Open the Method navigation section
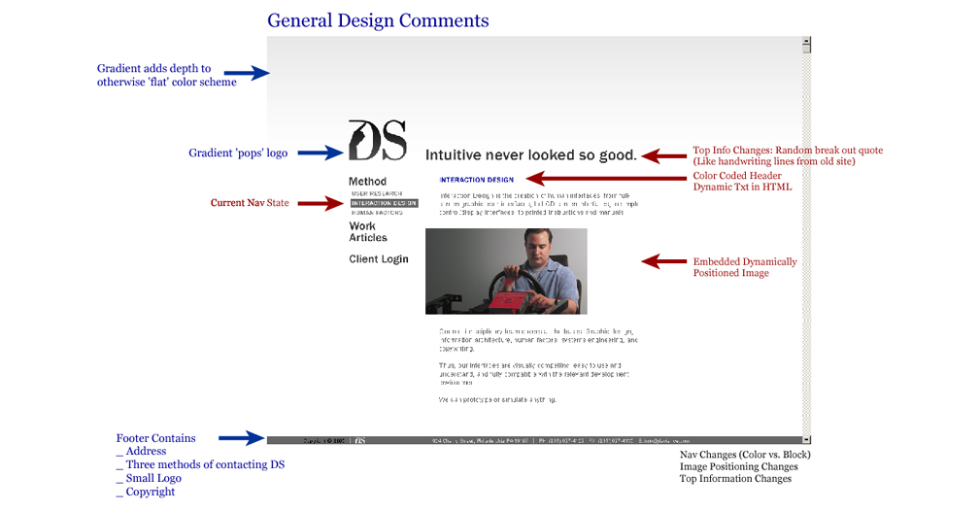Viewport: 980px width, 511px height. pos(367,182)
